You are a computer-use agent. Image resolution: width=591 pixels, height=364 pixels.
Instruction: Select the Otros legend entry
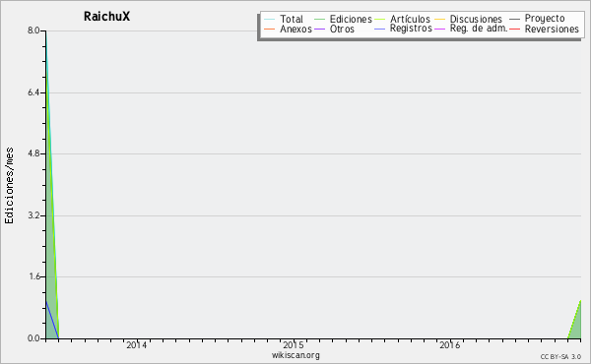pyautogui.click(x=334, y=29)
